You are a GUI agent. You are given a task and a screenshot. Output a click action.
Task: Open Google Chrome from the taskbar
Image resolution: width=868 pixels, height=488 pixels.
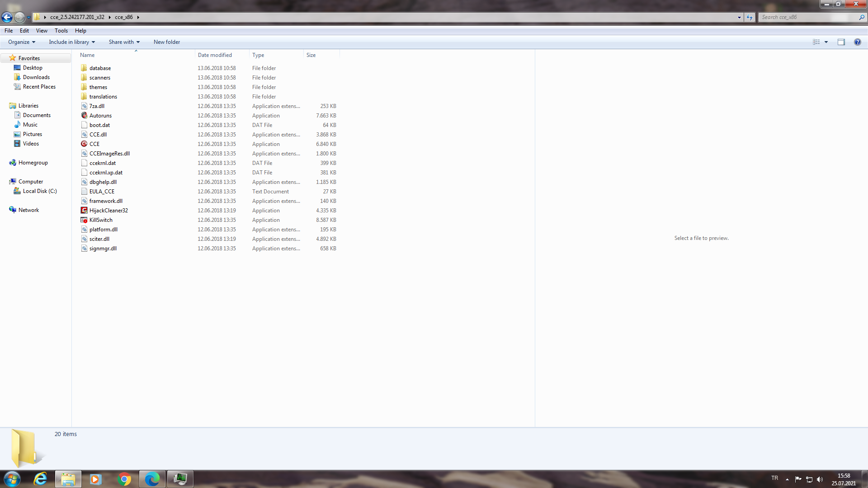[124, 479]
